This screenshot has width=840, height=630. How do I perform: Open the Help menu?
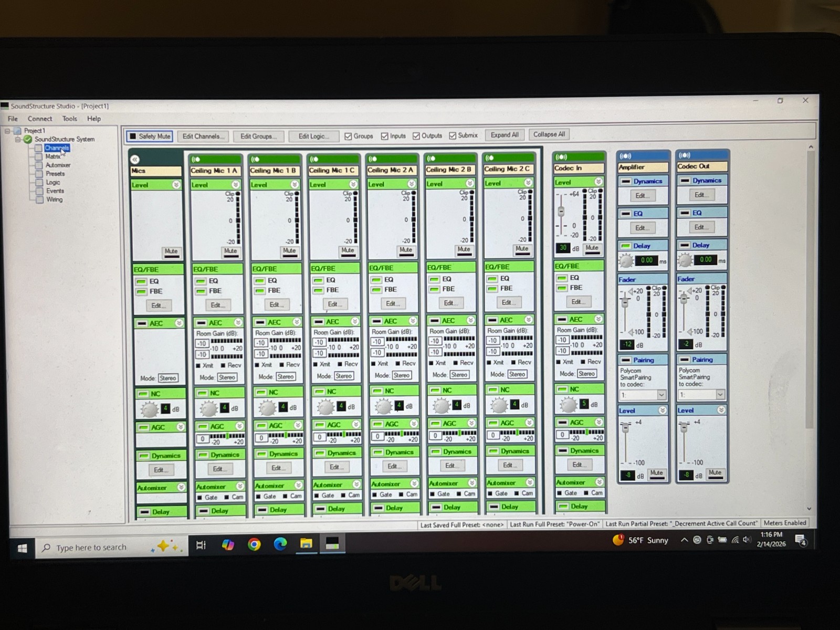(94, 119)
